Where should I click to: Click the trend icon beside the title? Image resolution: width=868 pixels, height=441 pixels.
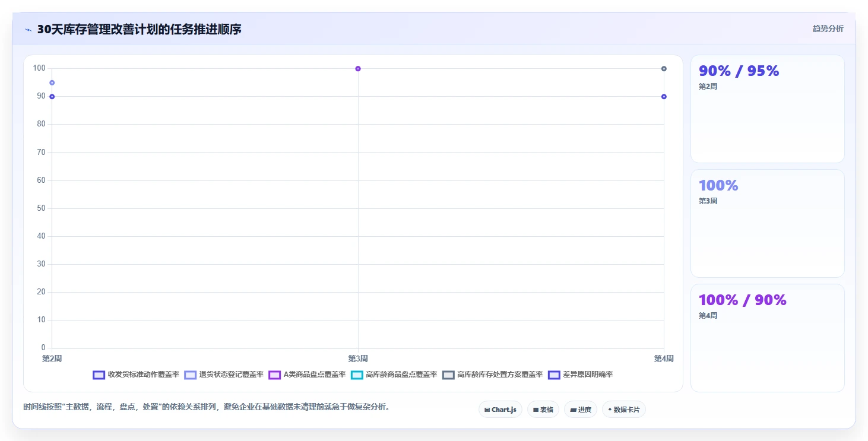28,29
